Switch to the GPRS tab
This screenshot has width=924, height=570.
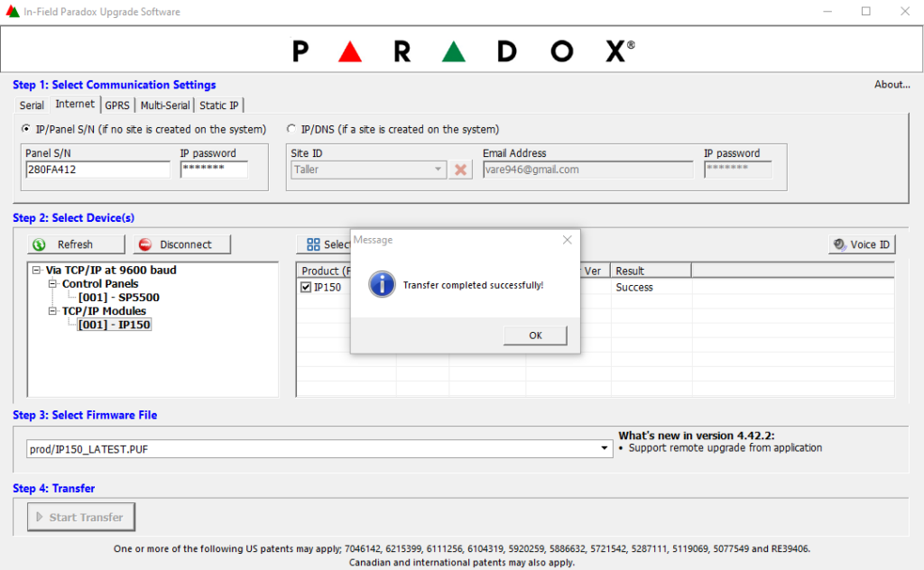click(x=117, y=106)
